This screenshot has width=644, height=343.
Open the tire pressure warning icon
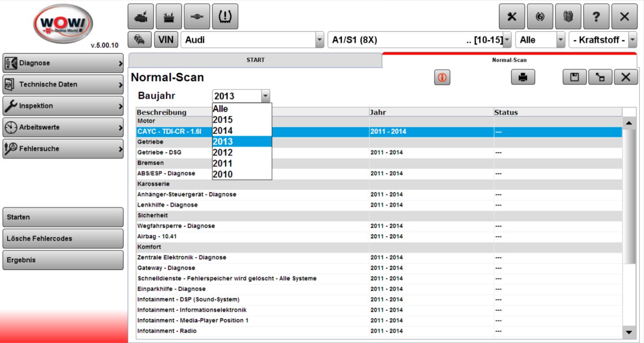(x=225, y=16)
